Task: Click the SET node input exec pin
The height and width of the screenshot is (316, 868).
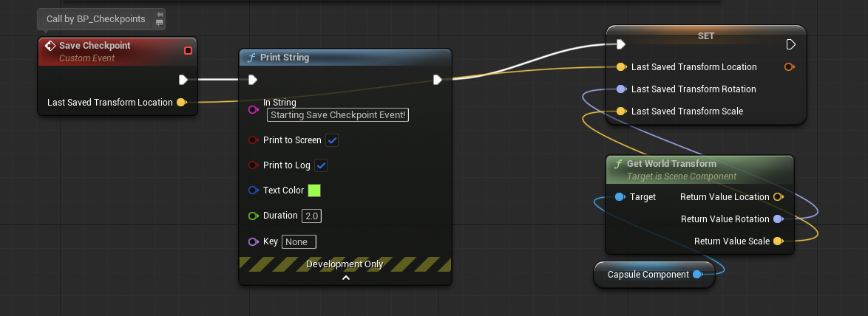Action: pos(620,44)
